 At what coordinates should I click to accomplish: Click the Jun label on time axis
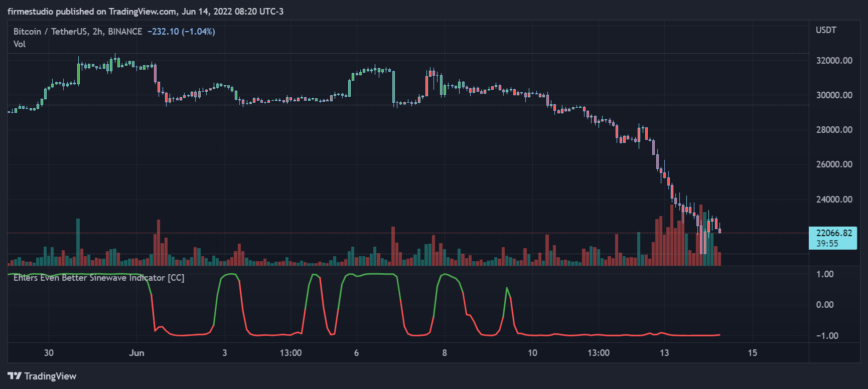136,353
